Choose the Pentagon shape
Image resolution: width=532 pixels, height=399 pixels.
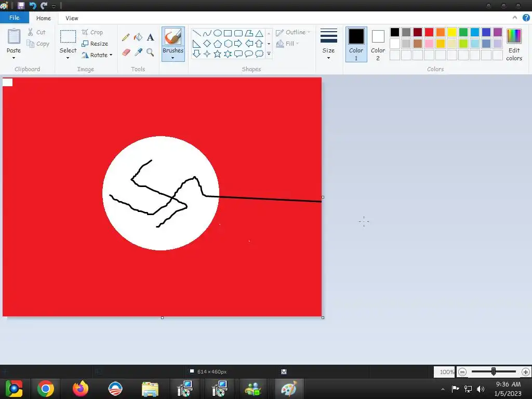pyautogui.click(x=218, y=44)
